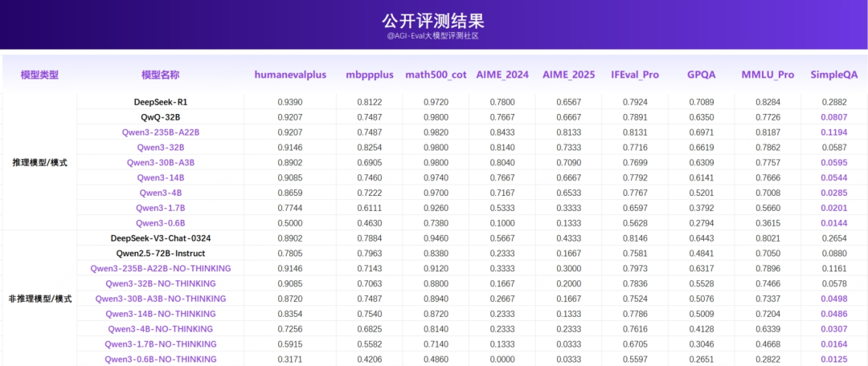Image resolution: width=868 pixels, height=366 pixels.
Task: Select Qwen3-4B name in the reasoning group
Action: 161,193
